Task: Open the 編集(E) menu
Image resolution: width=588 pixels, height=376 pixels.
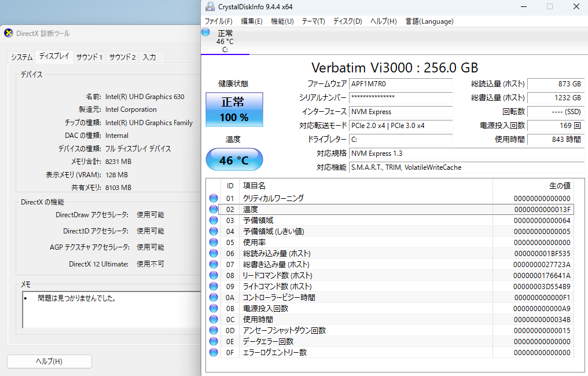Action: pyautogui.click(x=251, y=21)
